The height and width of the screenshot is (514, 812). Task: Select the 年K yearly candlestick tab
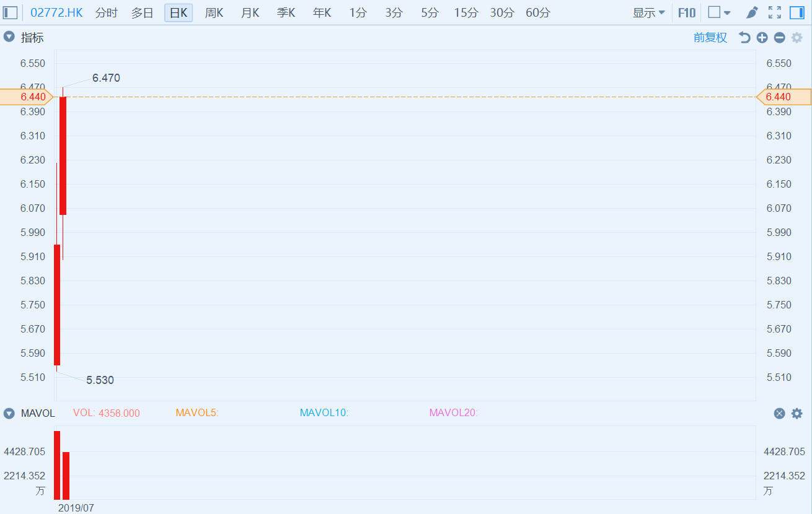point(322,12)
